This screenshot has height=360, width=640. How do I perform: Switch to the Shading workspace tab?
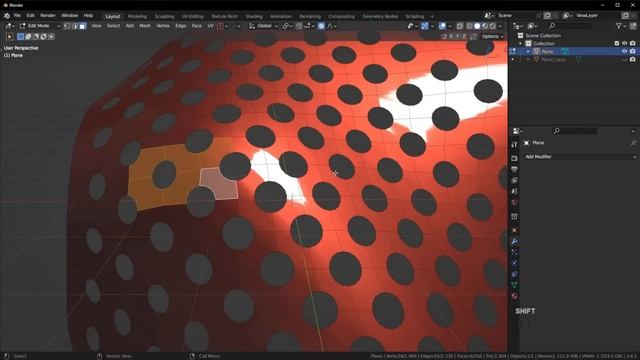tap(254, 16)
